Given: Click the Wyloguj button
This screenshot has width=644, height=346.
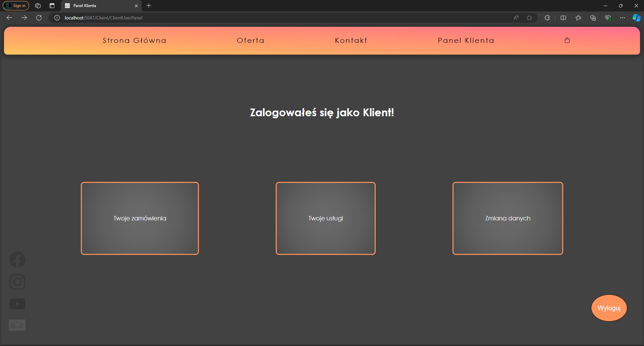Looking at the screenshot, I should click(608, 308).
